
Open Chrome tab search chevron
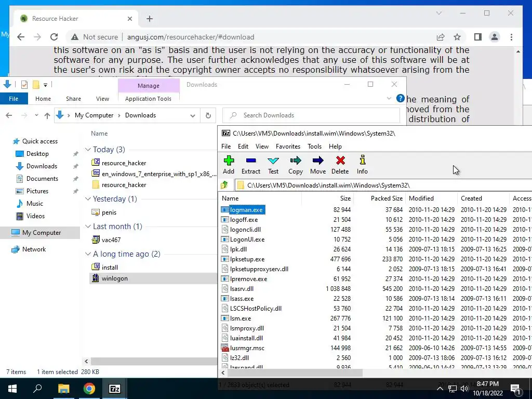[x=438, y=13]
